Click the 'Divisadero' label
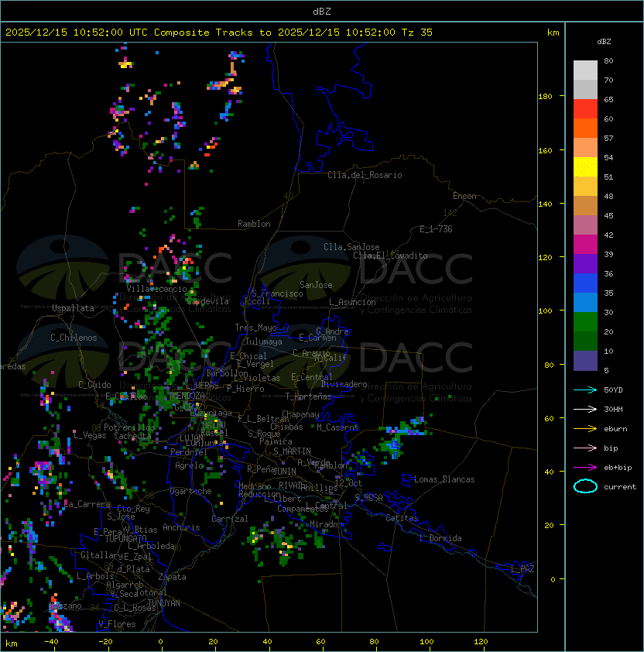 pos(344,384)
